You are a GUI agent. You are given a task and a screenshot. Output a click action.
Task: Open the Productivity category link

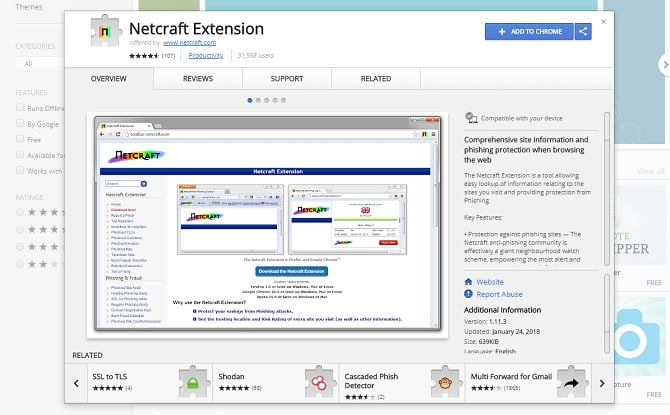[206, 56]
